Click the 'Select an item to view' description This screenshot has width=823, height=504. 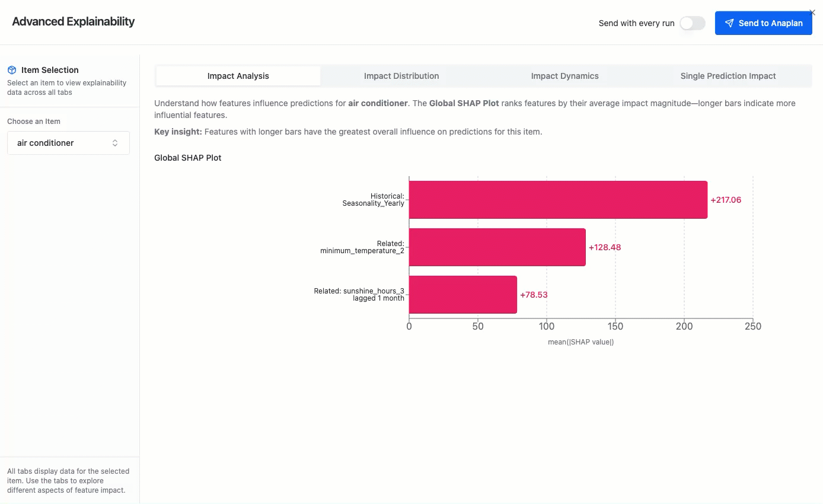click(67, 88)
